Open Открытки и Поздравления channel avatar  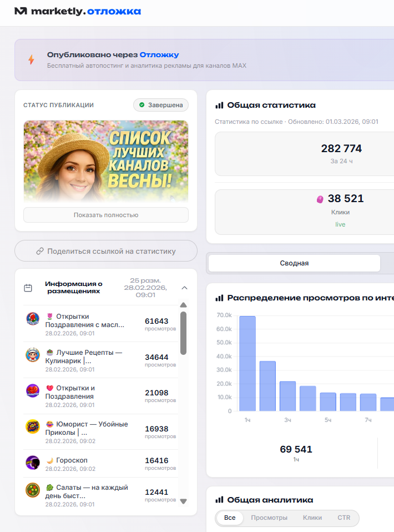pos(33,391)
